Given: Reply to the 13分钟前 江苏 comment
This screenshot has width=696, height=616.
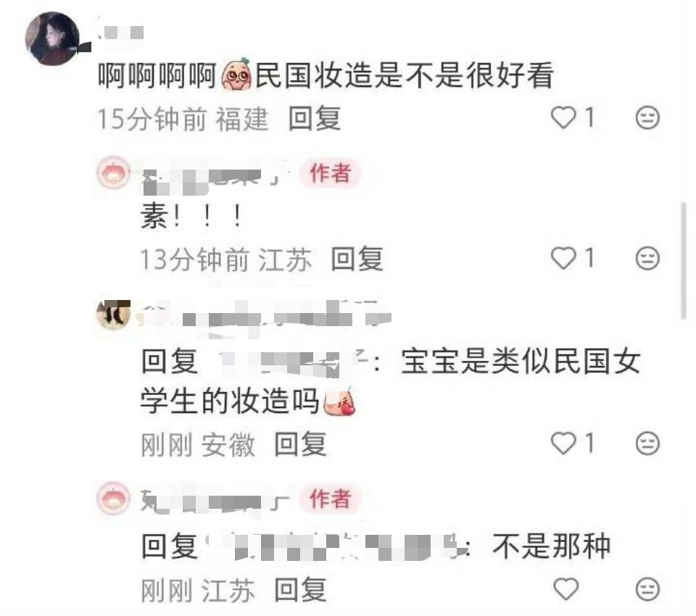Looking at the screenshot, I should pyautogui.click(x=357, y=259).
